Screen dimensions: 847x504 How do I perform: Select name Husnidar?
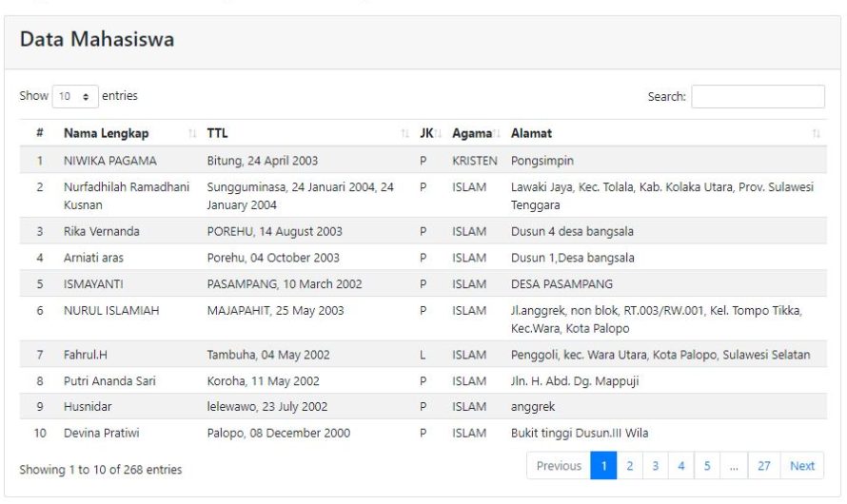pyautogui.click(x=88, y=407)
